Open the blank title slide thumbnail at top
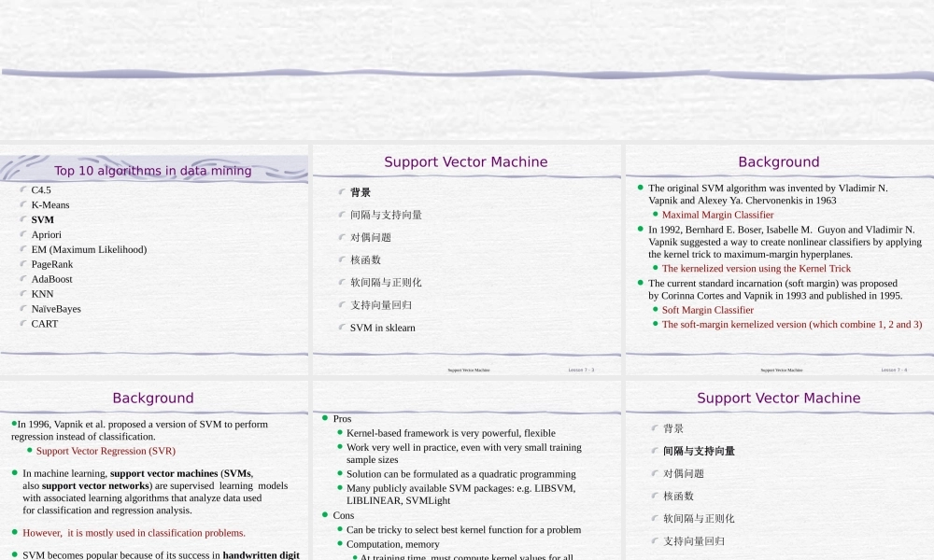934x560 pixels. [467, 70]
